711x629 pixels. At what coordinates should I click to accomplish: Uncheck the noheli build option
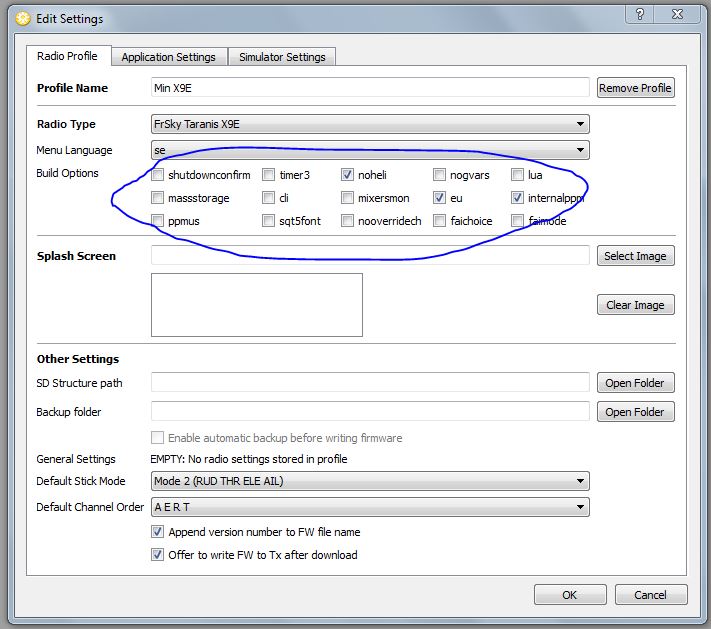tap(348, 175)
